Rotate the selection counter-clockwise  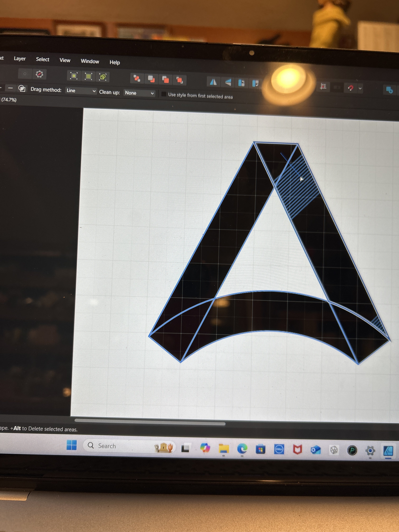click(241, 83)
